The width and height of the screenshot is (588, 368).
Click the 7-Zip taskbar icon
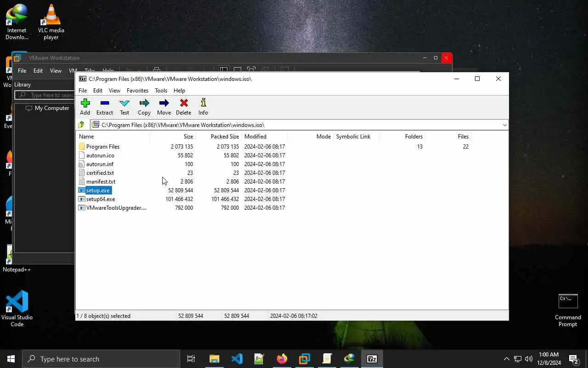click(372, 359)
